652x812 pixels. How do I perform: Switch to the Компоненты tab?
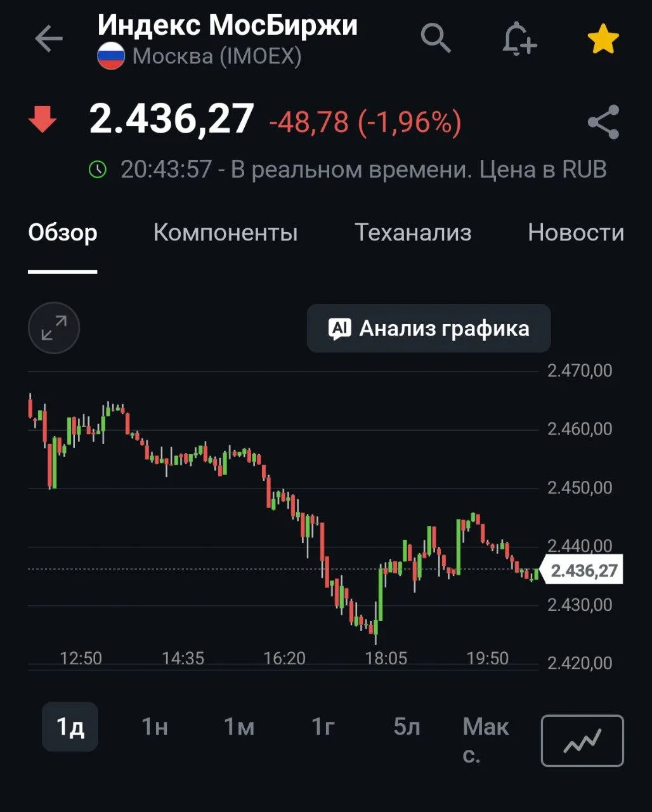pos(226,232)
